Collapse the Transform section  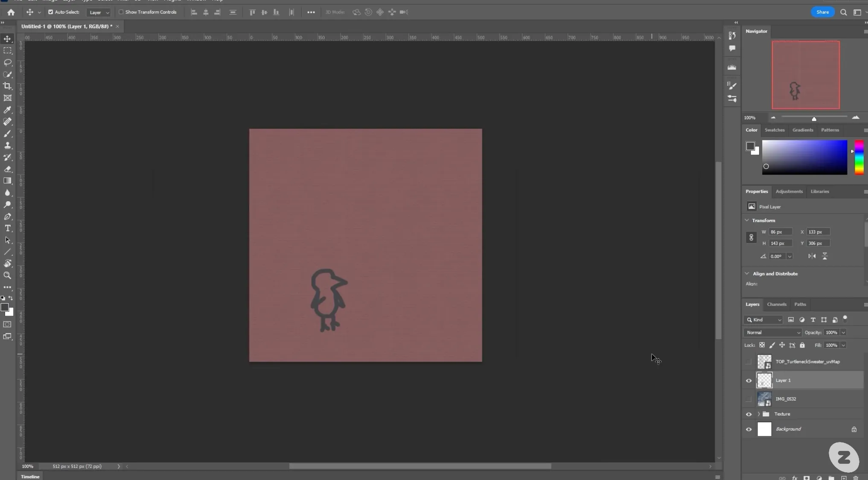pos(747,220)
